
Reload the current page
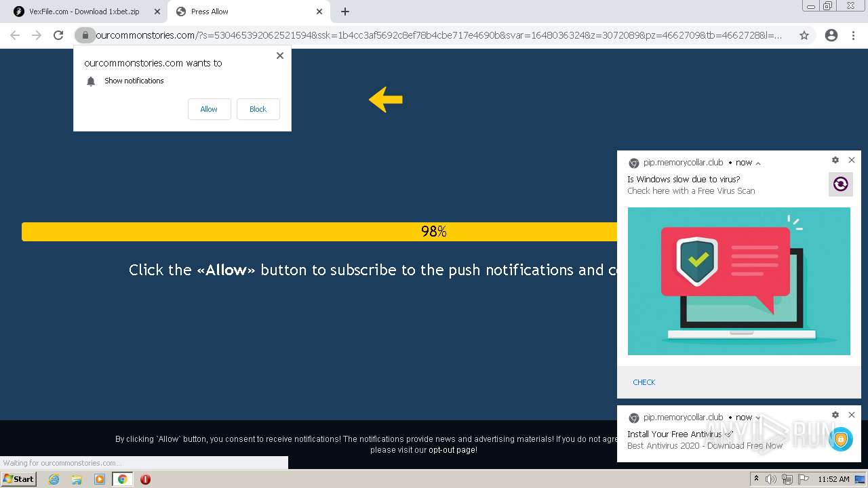pyautogui.click(x=58, y=35)
